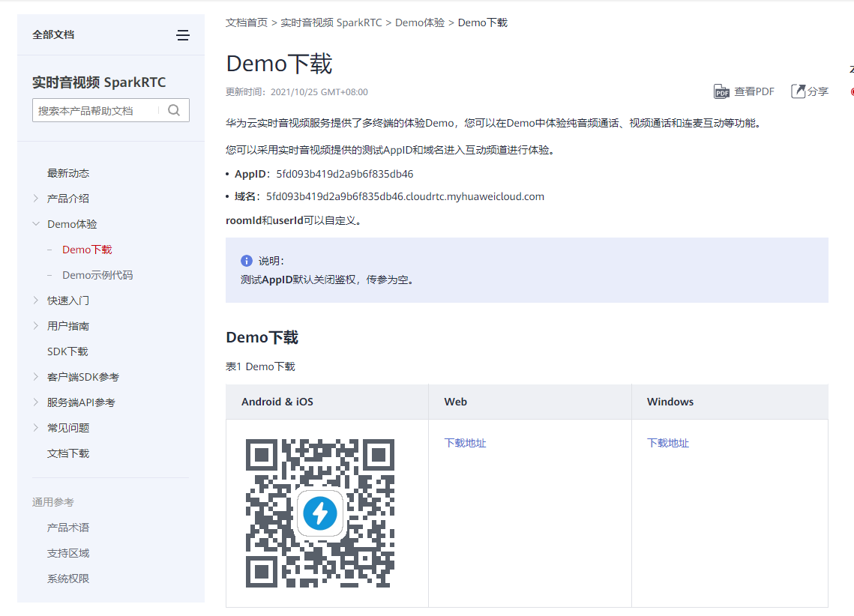
Task: Click the Windows column header
Action: tap(670, 402)
